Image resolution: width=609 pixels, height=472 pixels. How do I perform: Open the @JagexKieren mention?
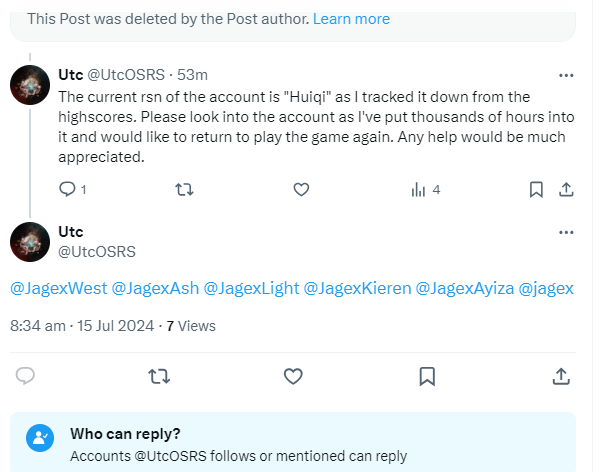357,288
